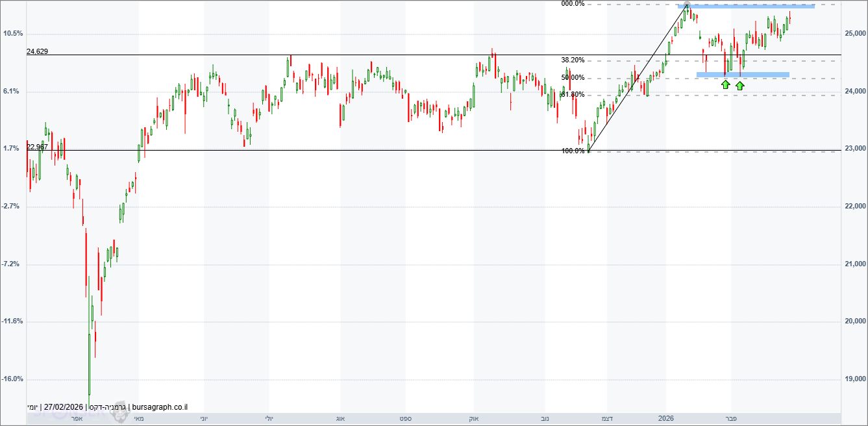
Task: Click the 1.7% percent axis label
Action: (x=11, y=149)
